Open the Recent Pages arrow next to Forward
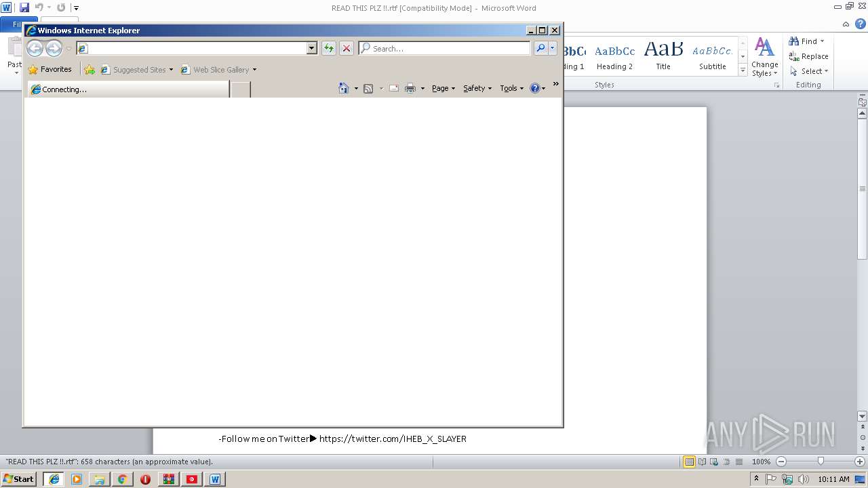This screenshot has height=488, width=868. tap(68, 49)
